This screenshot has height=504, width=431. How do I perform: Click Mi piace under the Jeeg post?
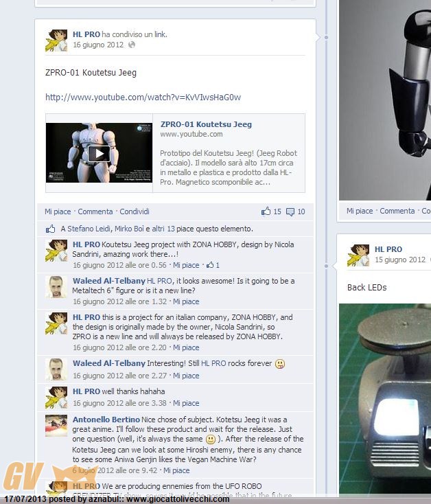point(58,211)
